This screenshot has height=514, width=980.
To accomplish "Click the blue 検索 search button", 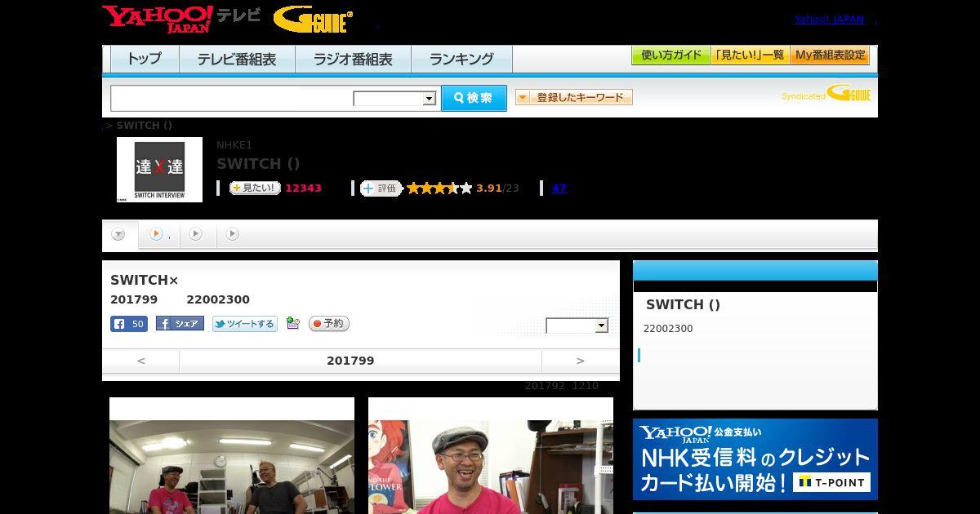I will [474, 98].
